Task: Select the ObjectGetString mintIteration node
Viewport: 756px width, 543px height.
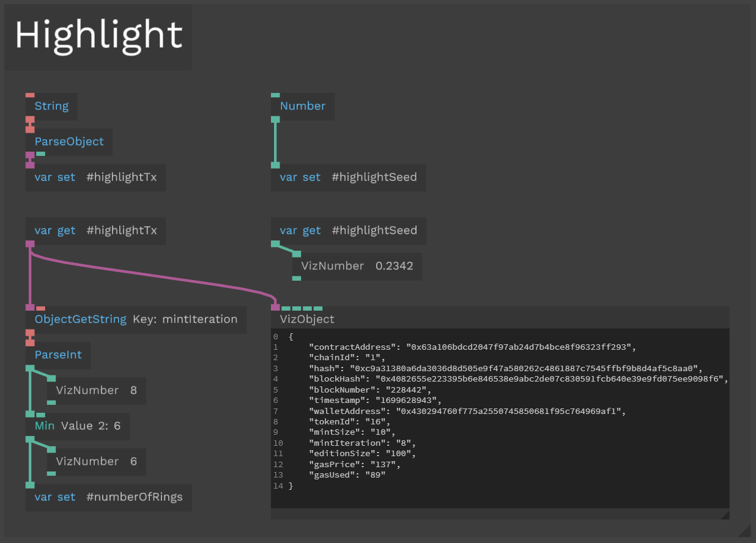Action: coord(136,319)
